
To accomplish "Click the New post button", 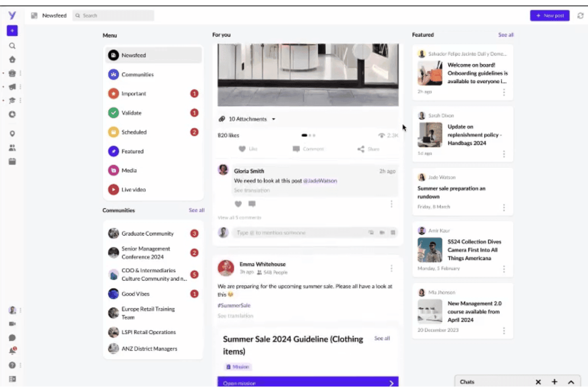I will [x=550, y=15].
